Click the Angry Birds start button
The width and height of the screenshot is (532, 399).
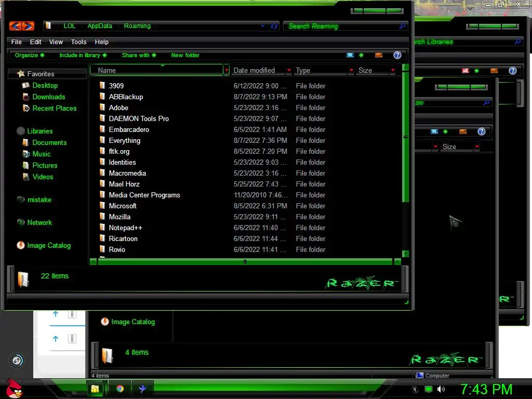[14, 389]
